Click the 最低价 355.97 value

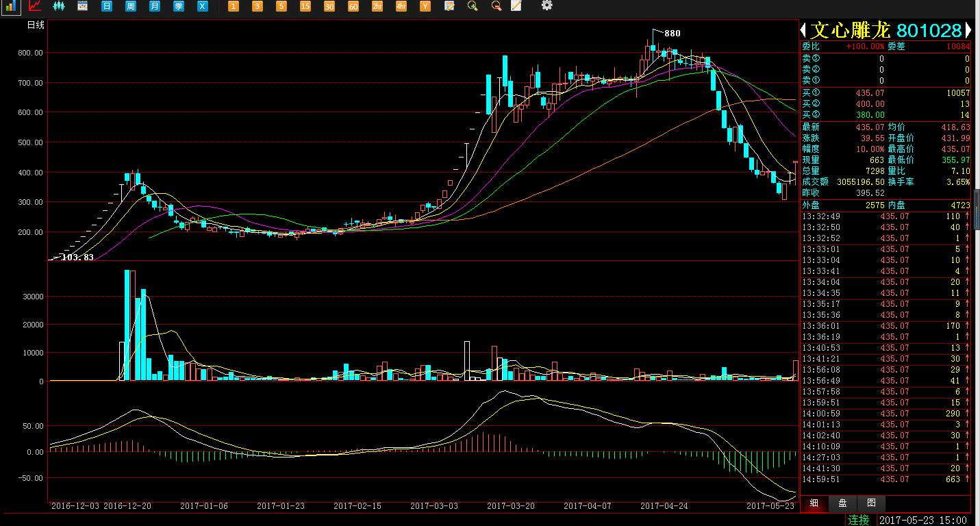tap(955, 160)
